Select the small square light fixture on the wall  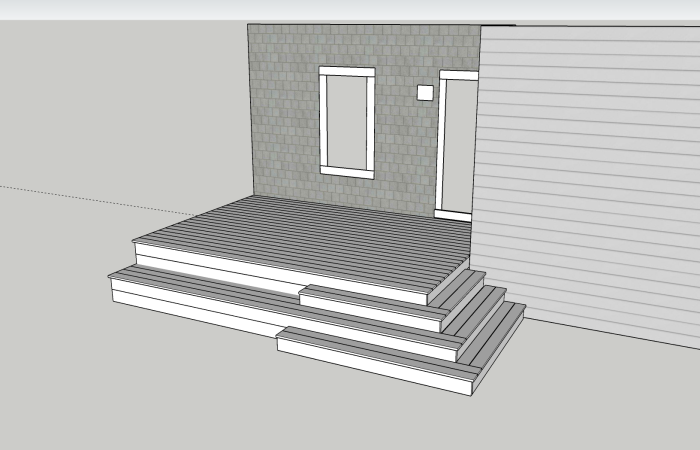click(425, 93)
